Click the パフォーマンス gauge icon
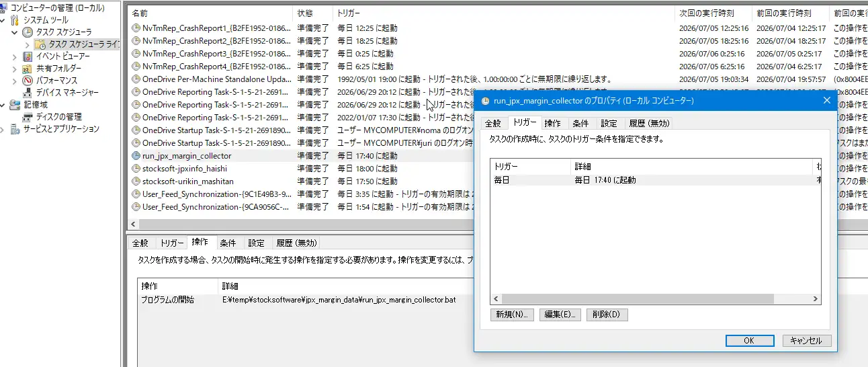The image size is (868, 367). pyautogui.click(x=27, y=81)
